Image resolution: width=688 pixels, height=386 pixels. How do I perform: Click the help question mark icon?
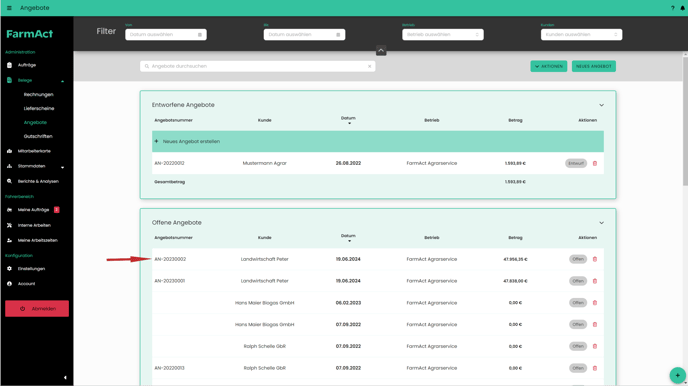pos(673,8)
